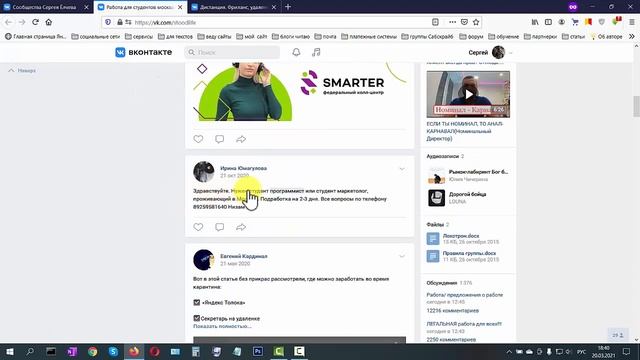Open discussion ЛЕГАЛЬНАЯ работа для всех
This screenshot has width=640, height=360.
464,324
